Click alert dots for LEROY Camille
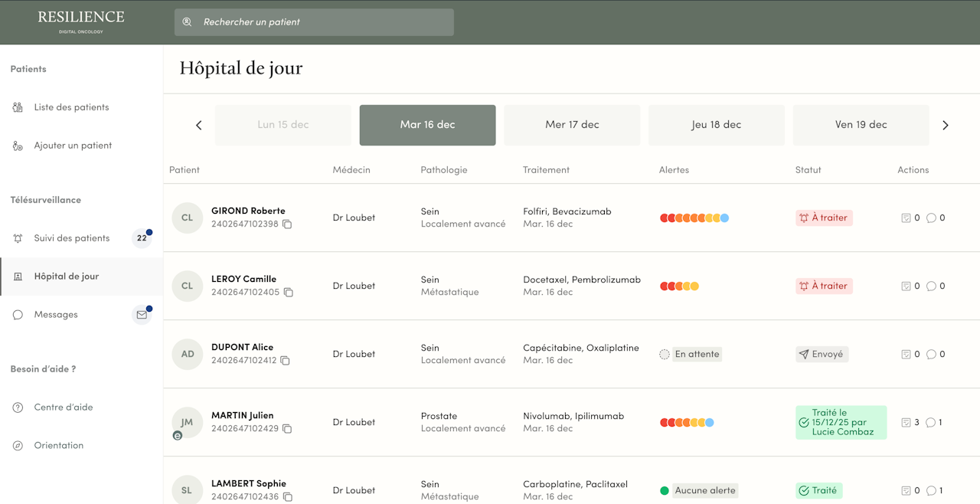This screenshot has width=980, height=504. click(679, 286)
